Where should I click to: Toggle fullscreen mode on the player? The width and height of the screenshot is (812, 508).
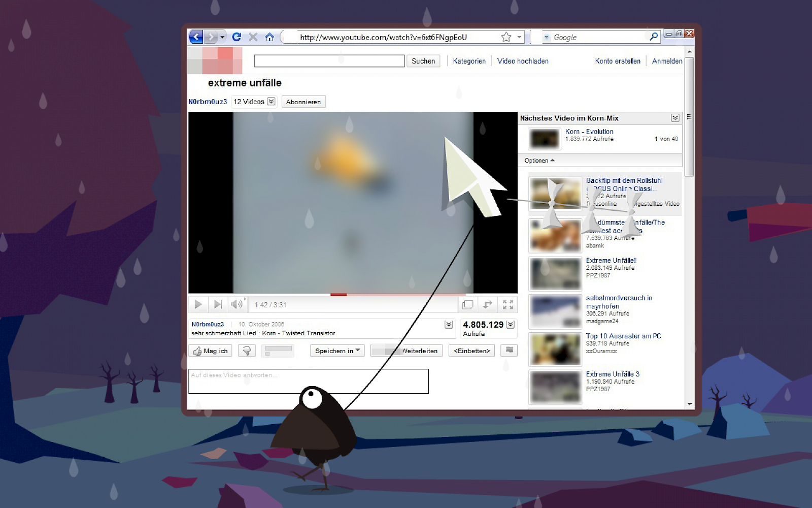pyautogui.click(x=507, y=304)
